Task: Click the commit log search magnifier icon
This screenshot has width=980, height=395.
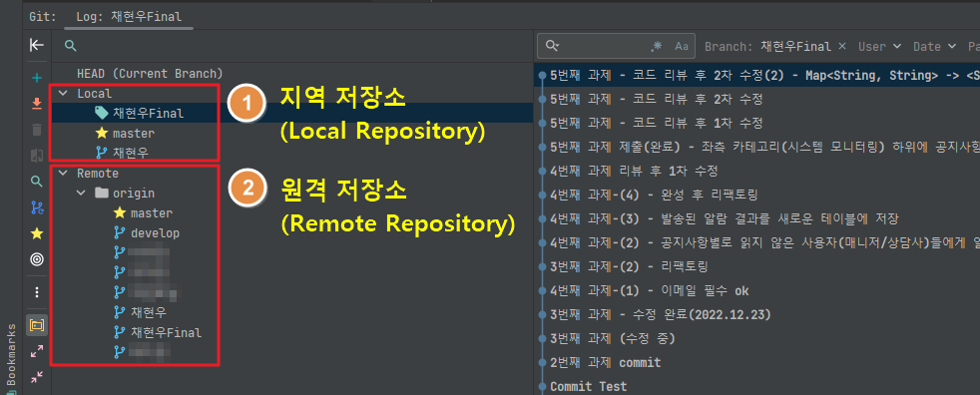Action: pos(552,46)
